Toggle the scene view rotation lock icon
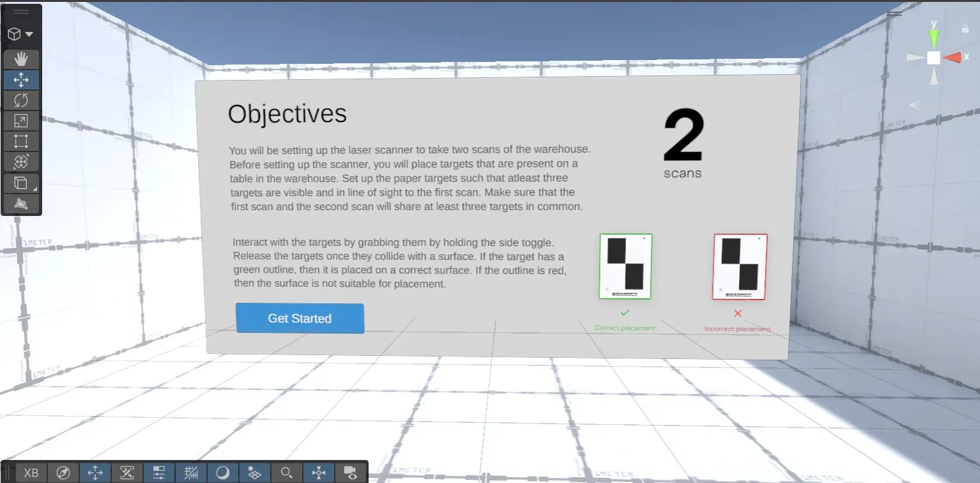Screen dimensions: 980x483 click(965, 29)
